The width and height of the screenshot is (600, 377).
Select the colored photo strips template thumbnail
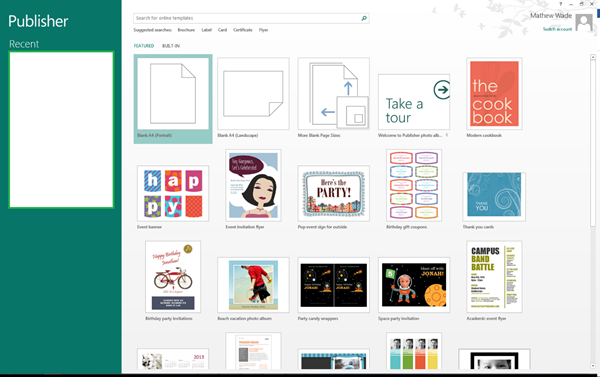414,351
